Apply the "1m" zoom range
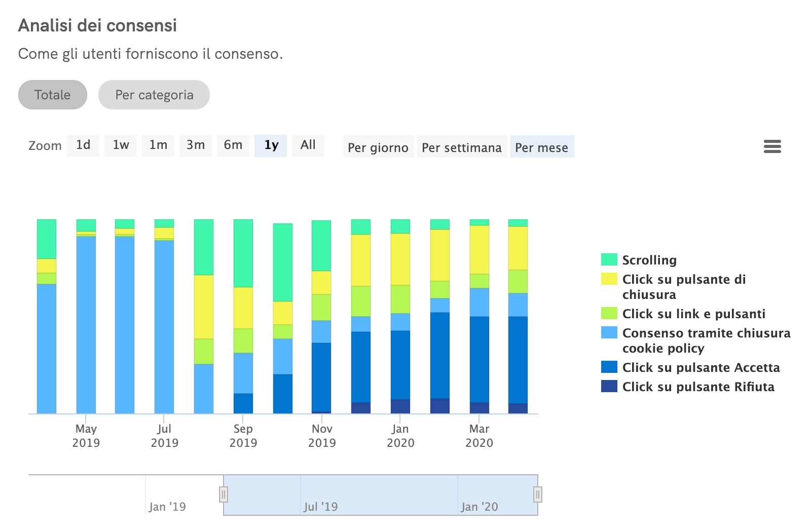This screenshot has width=811, height=532. [158, 145]
